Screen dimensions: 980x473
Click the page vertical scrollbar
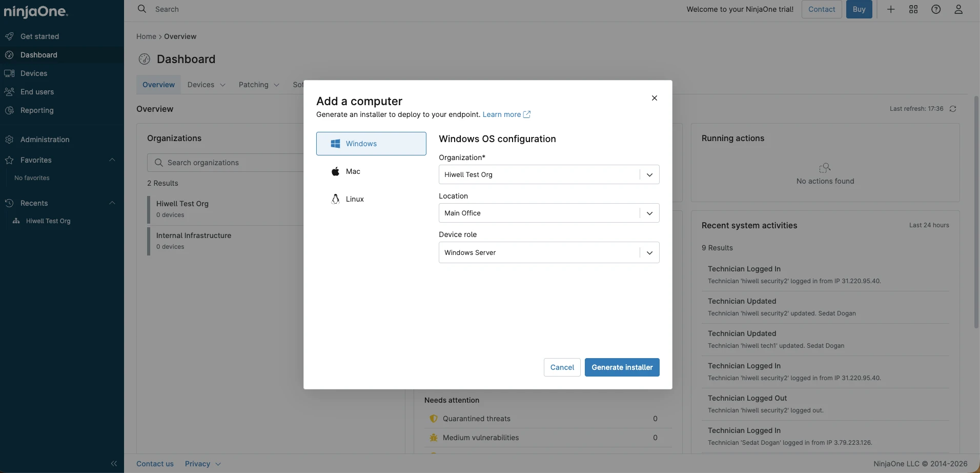[976, 212]
